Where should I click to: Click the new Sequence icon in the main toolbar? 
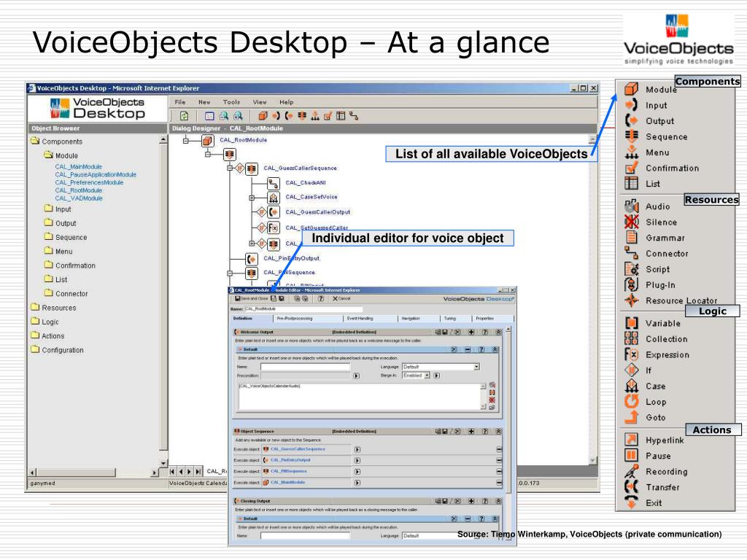click(x=301, y=116)
